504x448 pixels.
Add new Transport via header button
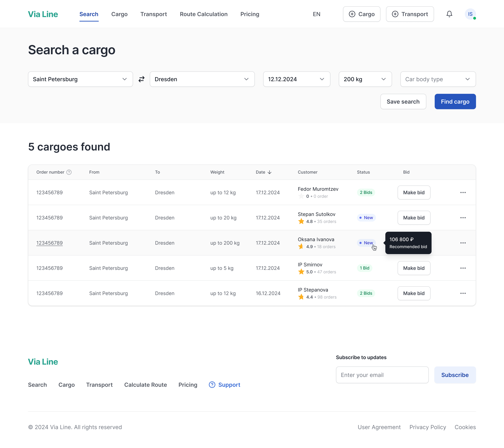click(x=410, y=14)
